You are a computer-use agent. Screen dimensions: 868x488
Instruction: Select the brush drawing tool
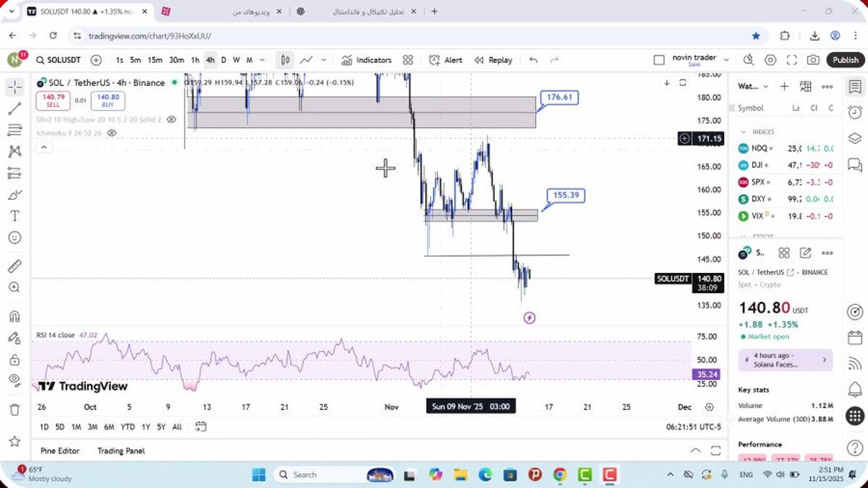(x=14, y=195)
